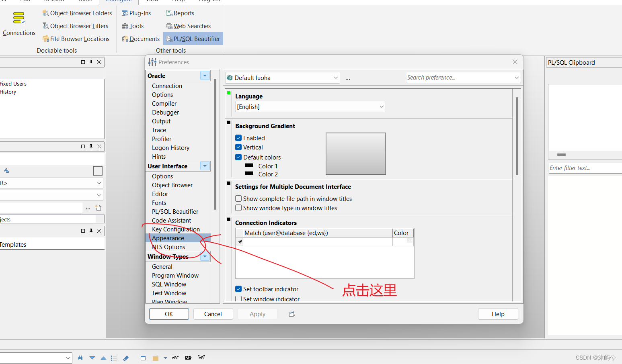This screenshot has width=622, height=364.
Task: Disable the Background Gradient Enabled checkbox
Action: (x=238, y=138)
